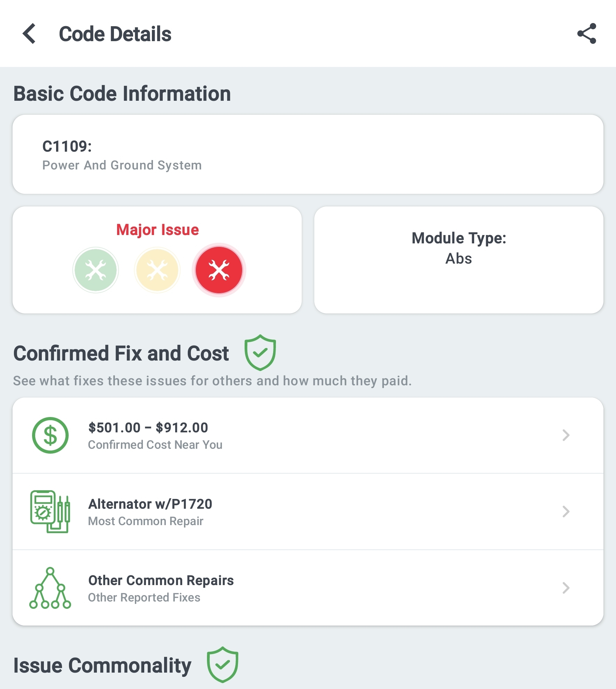Expand the Alternator w/P1720 chevron

(566, 512)
